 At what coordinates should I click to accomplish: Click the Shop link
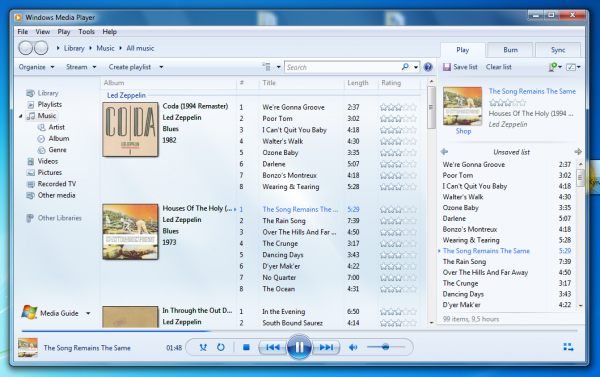pyautogui.click(x=463, y=131)
